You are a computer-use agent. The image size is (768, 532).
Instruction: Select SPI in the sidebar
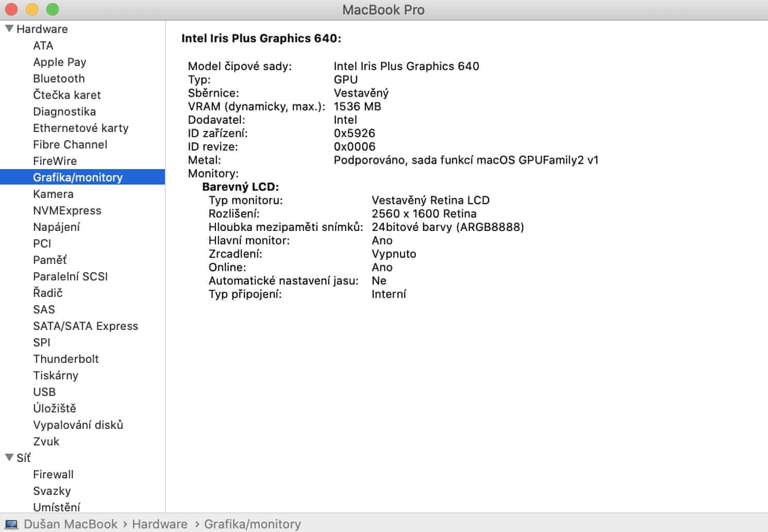pyautogui.click(x=42, y=342)
